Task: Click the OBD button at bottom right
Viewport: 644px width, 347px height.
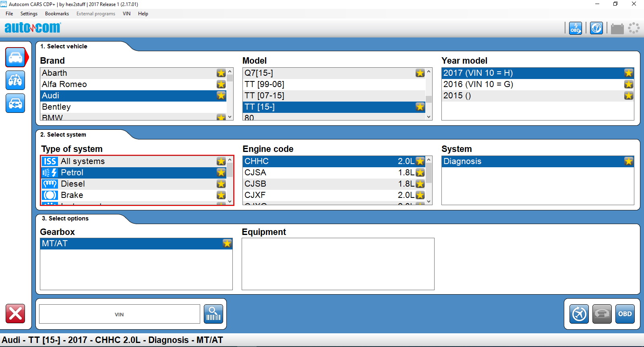Action: point(625,314)
